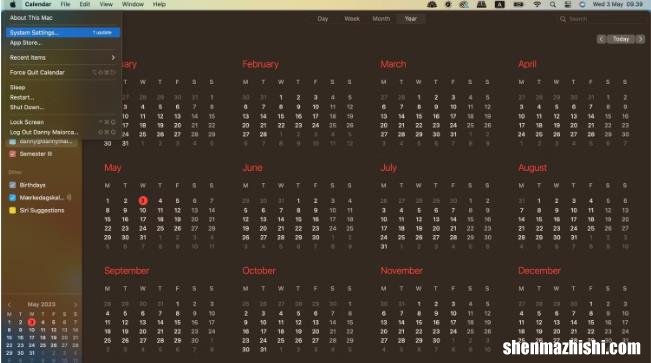Open the May month heading
This screenshot has width=651, height=363.
113,168
